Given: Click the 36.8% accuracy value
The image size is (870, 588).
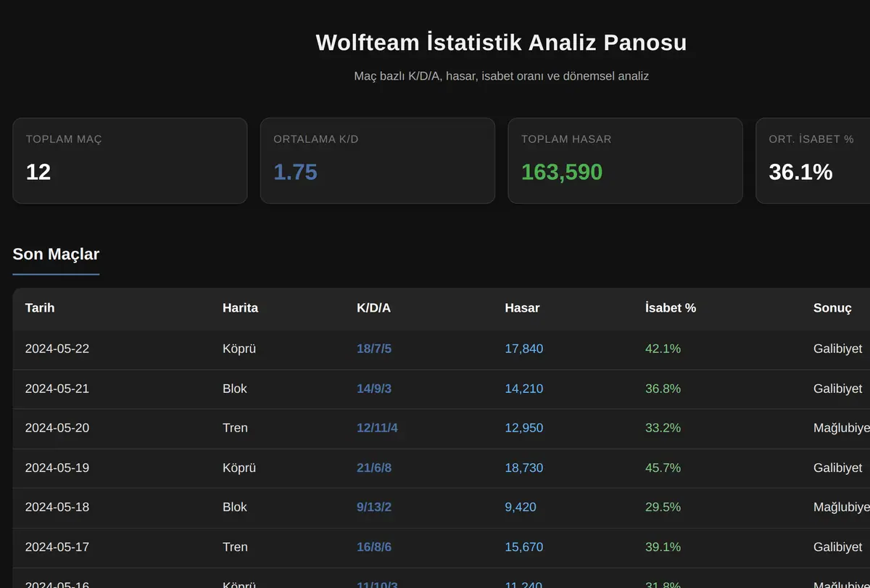Looking at the screenshot, I should tap(663, 389).
